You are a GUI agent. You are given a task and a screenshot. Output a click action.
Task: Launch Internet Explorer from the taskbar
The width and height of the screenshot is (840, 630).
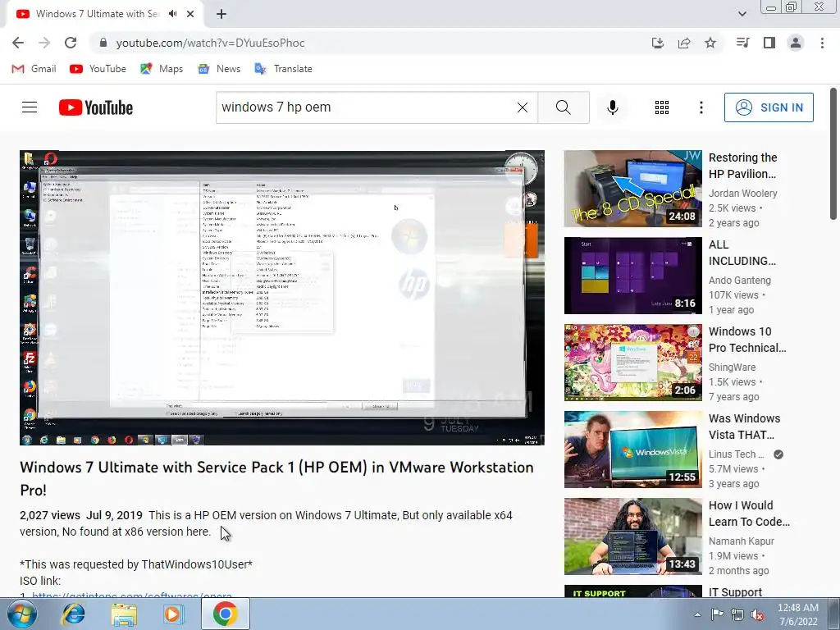73,614
